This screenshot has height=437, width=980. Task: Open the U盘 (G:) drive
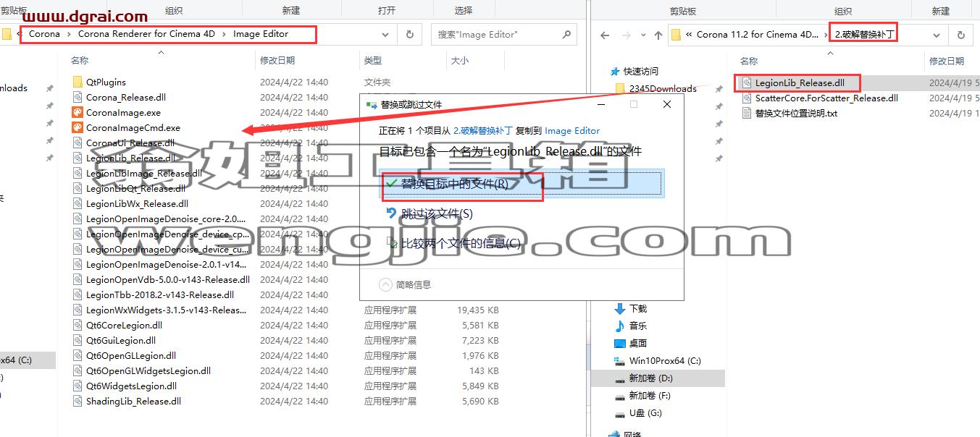[638, 413]
